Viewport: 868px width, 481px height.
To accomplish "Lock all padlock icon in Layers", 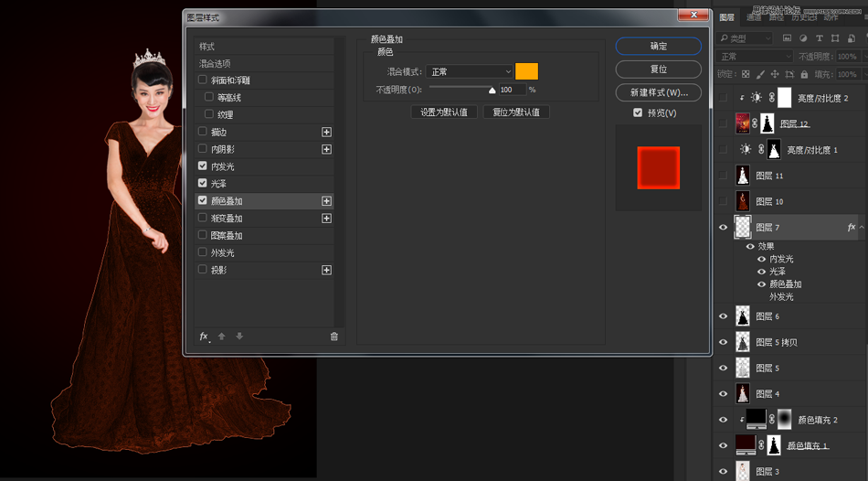I will click(804, 74).
